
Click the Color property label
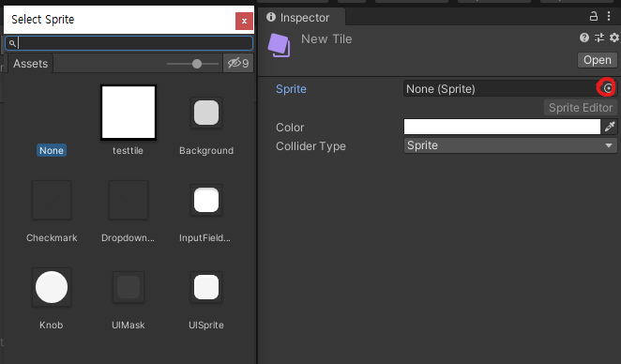290,128
